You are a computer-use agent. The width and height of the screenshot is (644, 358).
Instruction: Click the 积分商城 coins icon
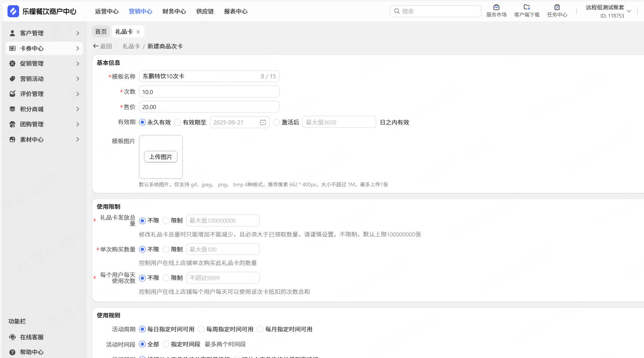tap(12, 109)
